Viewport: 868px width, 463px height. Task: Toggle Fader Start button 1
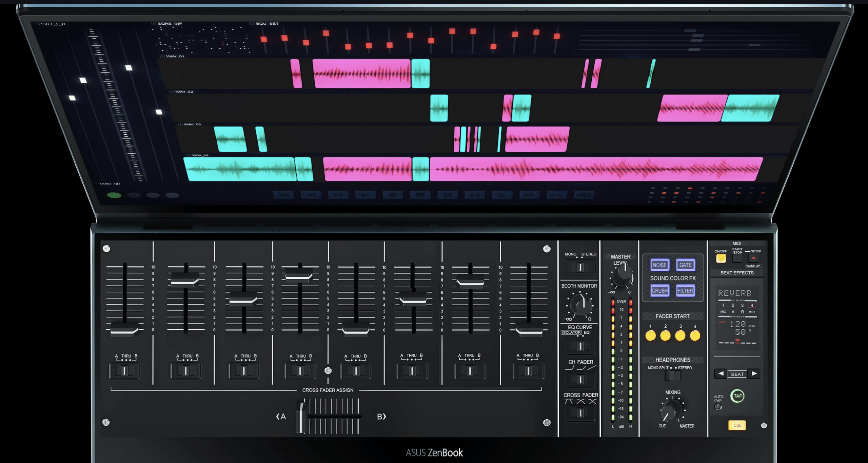click(650, 336)
